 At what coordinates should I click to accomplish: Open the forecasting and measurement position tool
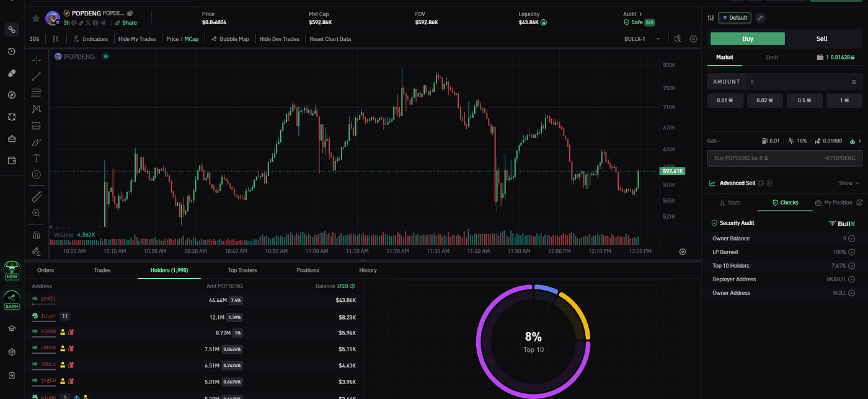coord(37,125)
